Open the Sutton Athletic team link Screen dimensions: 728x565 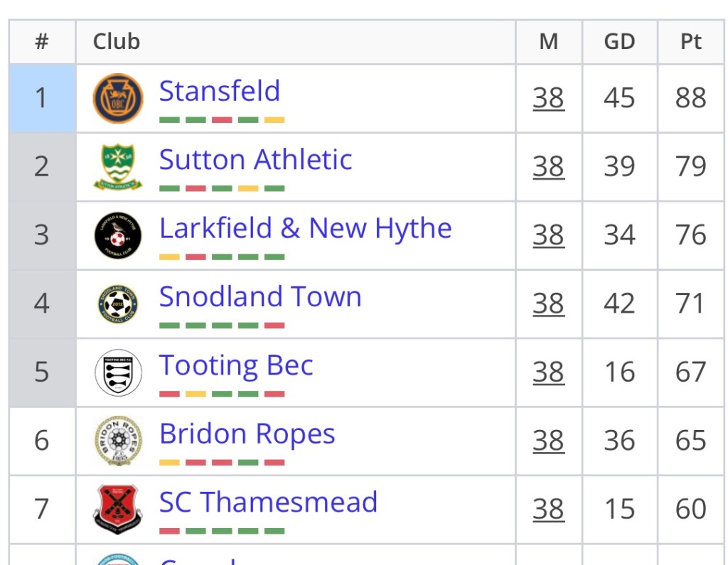(255, 160)
